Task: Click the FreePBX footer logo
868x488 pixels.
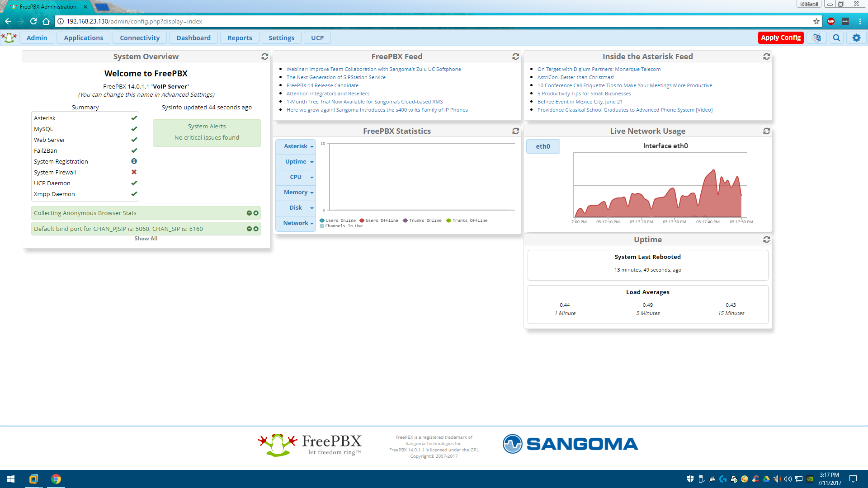Action: 310,445
